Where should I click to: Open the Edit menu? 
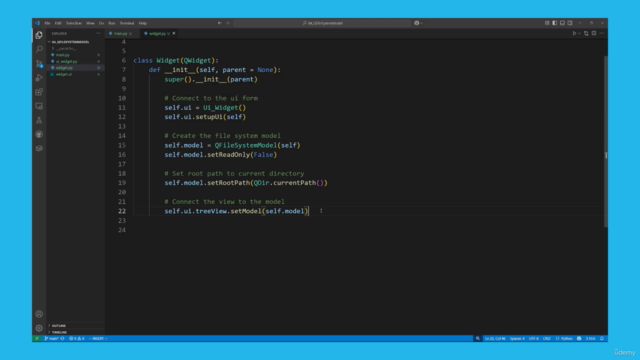[x=58, y=23]
